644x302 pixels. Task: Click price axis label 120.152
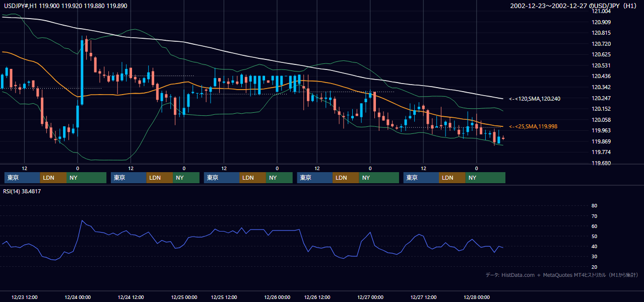coord(601,109)
